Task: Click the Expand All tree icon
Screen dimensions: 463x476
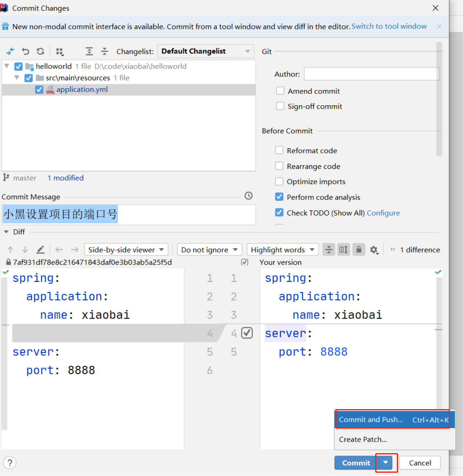Action: 89,51
